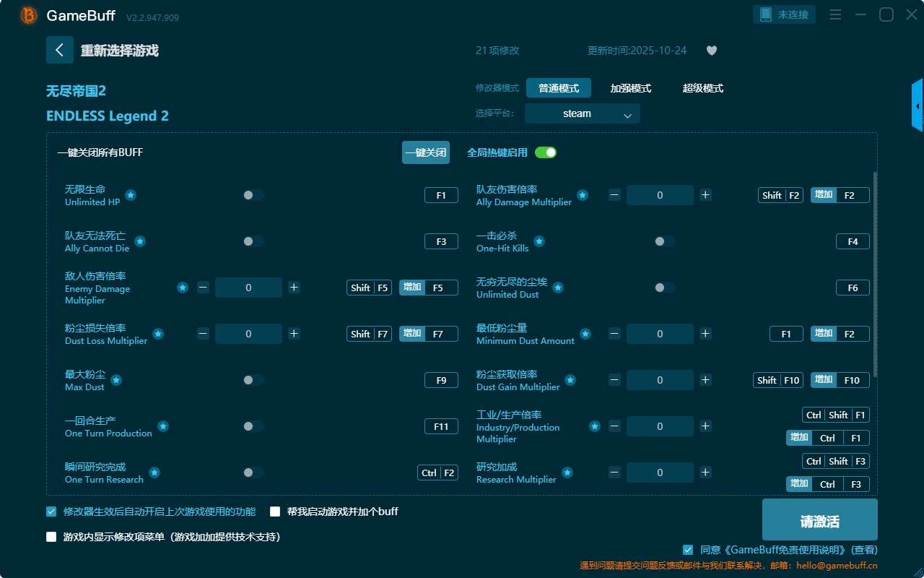
Task: Click the star icon beside Max Dust
Action: click(x=116, y=380)
